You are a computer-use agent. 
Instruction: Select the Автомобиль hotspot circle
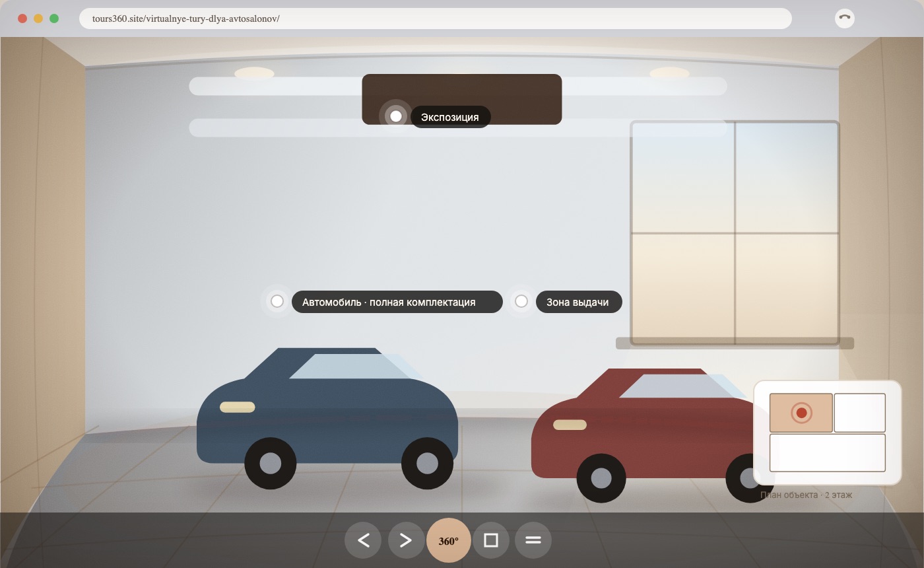277,301
